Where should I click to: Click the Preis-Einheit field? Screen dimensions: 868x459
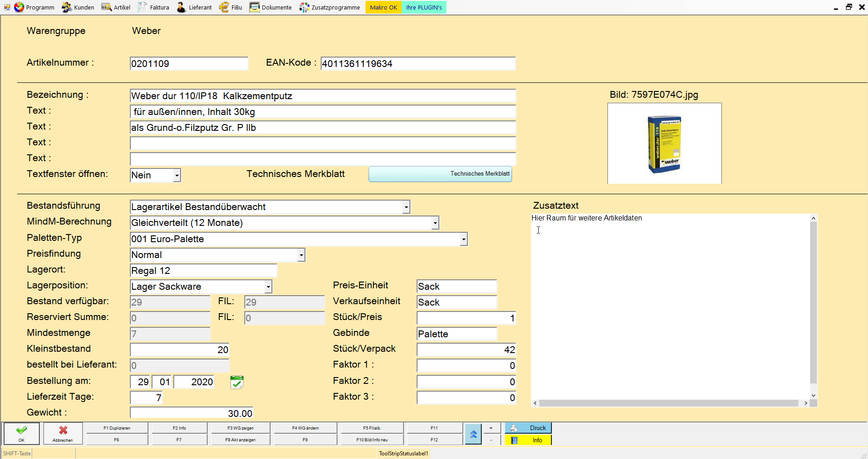(x=457, y=287)
